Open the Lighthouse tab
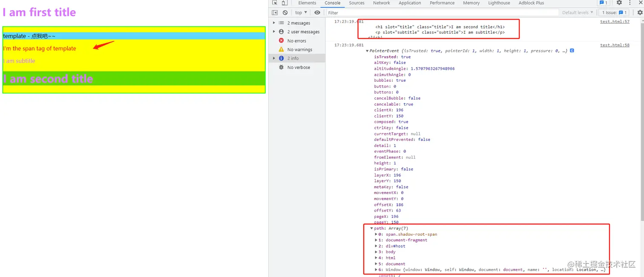This screenshot has width=644, height=277. 499,3
